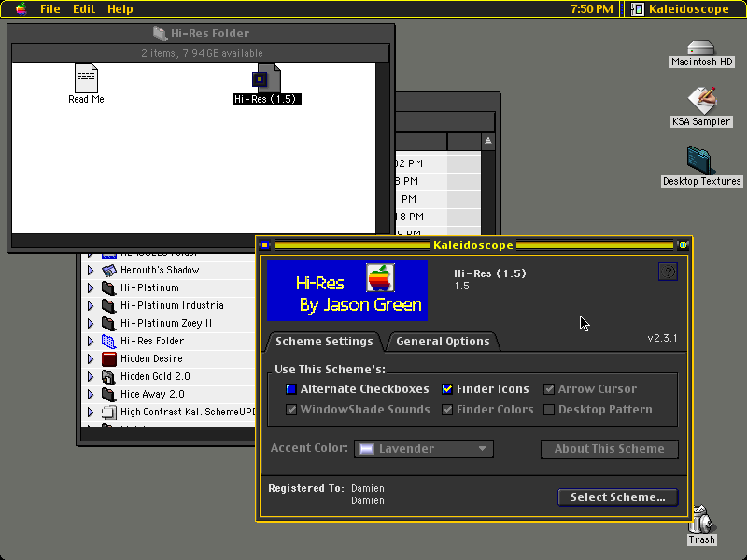
Task: Click the 7:50 PM menu bar clock
Action: [x=592, y=9]
